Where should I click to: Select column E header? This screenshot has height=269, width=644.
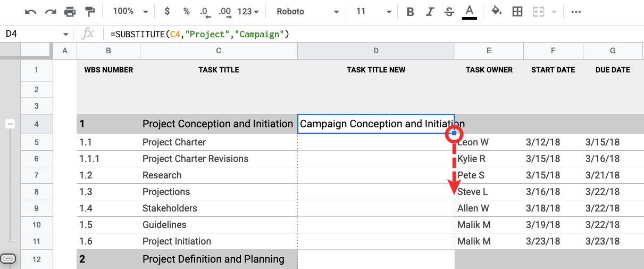pyautogui.click(x=489, y=51)
